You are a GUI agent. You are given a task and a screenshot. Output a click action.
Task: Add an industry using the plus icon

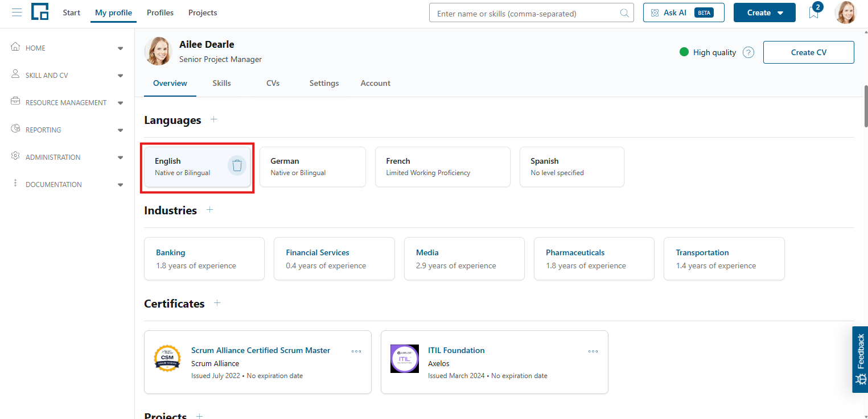(x=209, y=210)
